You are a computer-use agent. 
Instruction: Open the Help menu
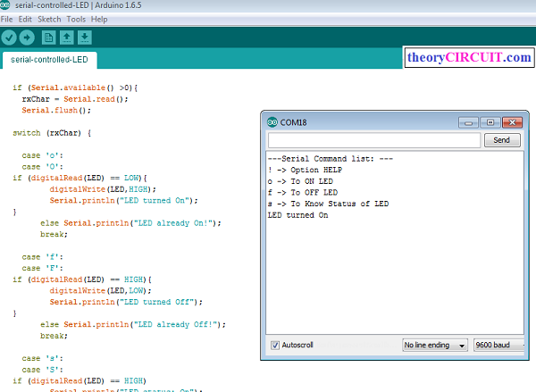click(x=99, y=20)
